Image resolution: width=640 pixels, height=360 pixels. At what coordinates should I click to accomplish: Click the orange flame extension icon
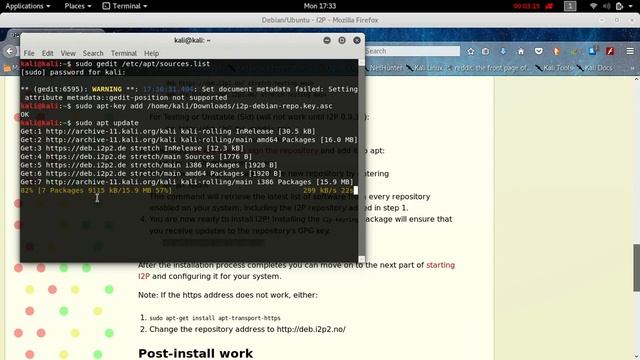tap(556, 51)
